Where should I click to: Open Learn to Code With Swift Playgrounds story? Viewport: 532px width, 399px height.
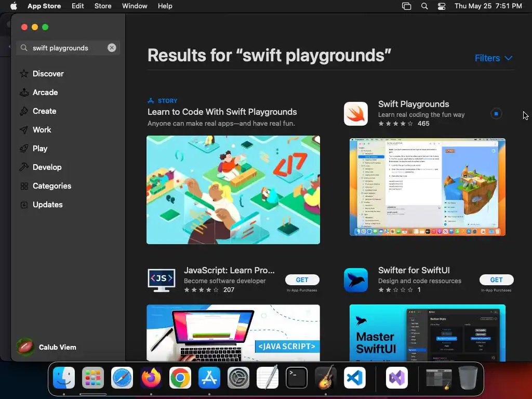point(222,112)
